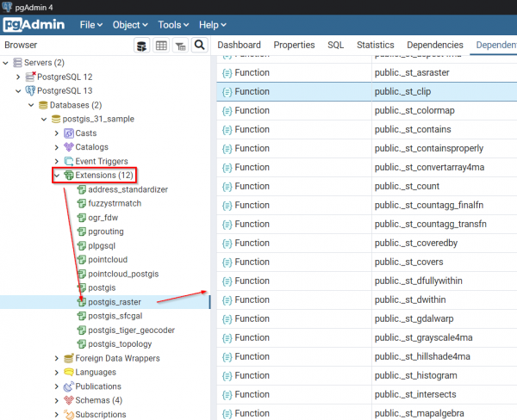Click the Databases (2) node icon

[43, 105]
